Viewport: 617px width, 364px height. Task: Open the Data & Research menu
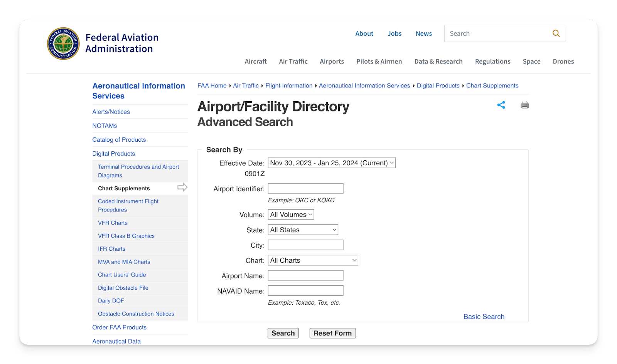tap(438, 62)
